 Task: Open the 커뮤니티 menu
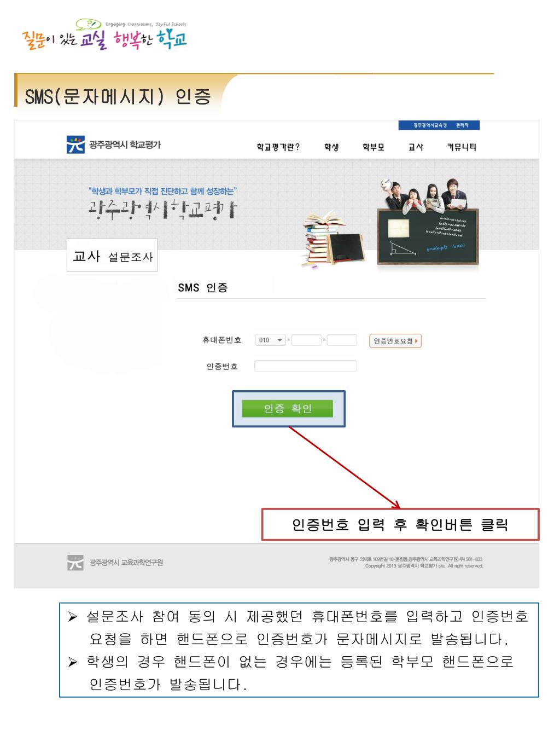tap(462, 147)
